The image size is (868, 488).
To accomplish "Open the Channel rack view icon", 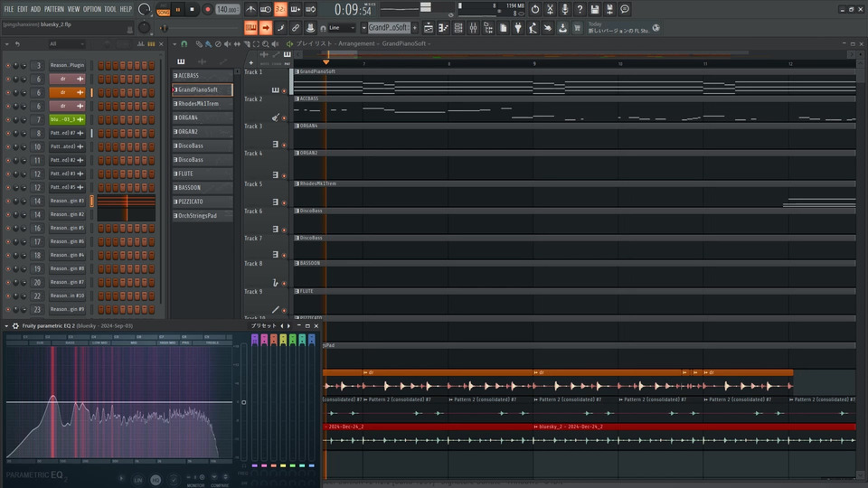I will pyautogui.click(x=458, y=28).
